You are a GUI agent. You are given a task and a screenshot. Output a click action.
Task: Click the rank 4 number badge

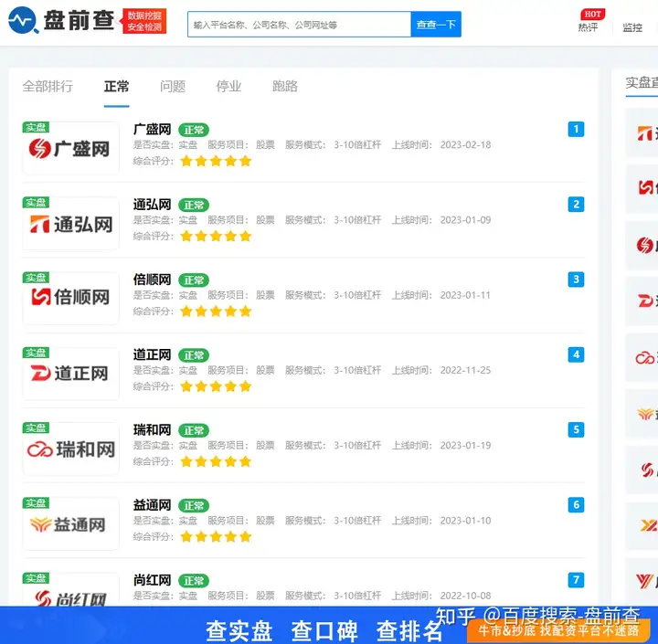[x=576, y=354]
